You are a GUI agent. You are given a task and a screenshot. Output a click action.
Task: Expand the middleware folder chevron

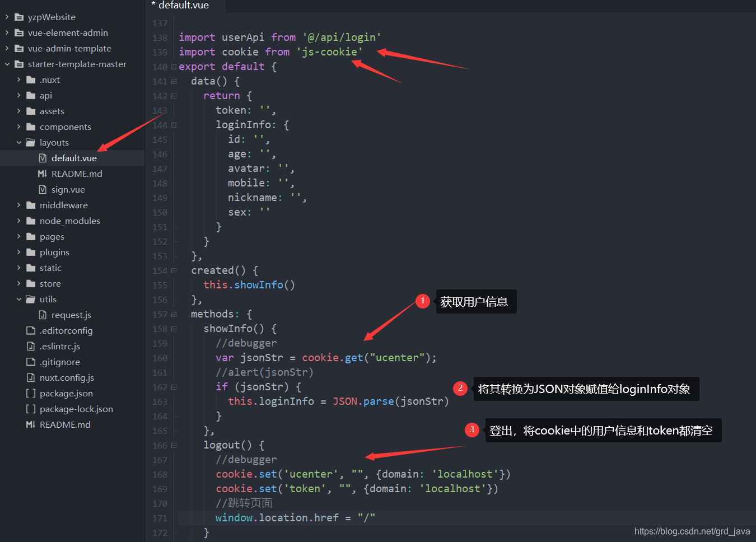18,205
